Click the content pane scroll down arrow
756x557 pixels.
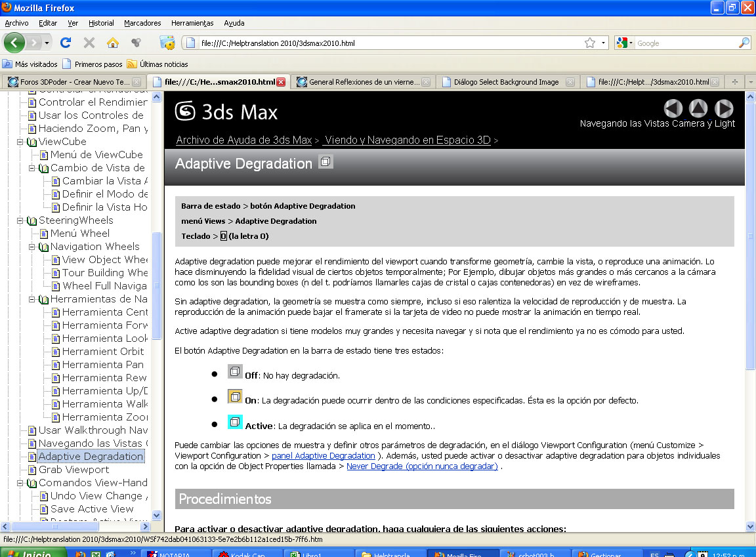[x=750, y=526]
